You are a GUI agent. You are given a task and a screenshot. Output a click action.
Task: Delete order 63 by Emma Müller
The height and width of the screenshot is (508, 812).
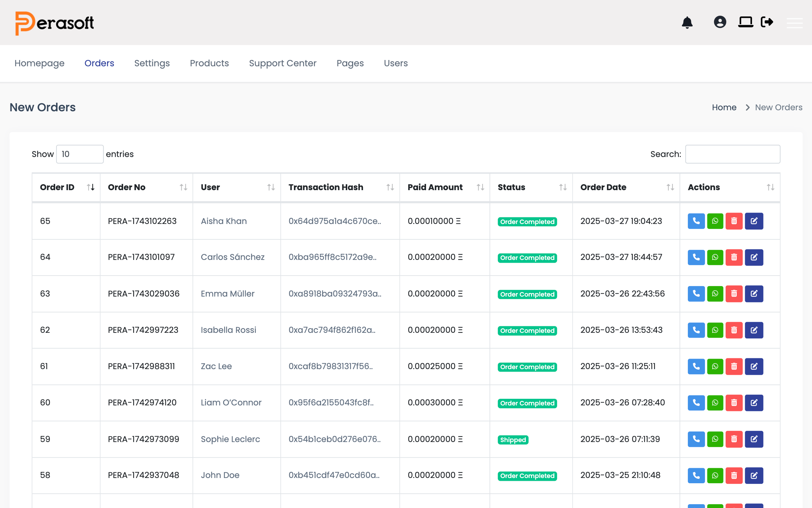pos(734,294)
